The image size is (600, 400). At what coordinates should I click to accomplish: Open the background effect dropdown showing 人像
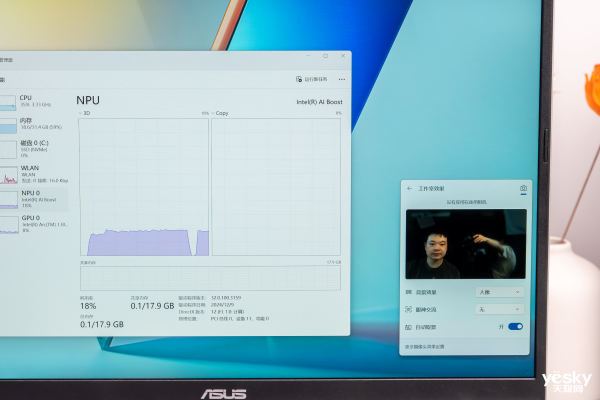click(x=499, y=292)
